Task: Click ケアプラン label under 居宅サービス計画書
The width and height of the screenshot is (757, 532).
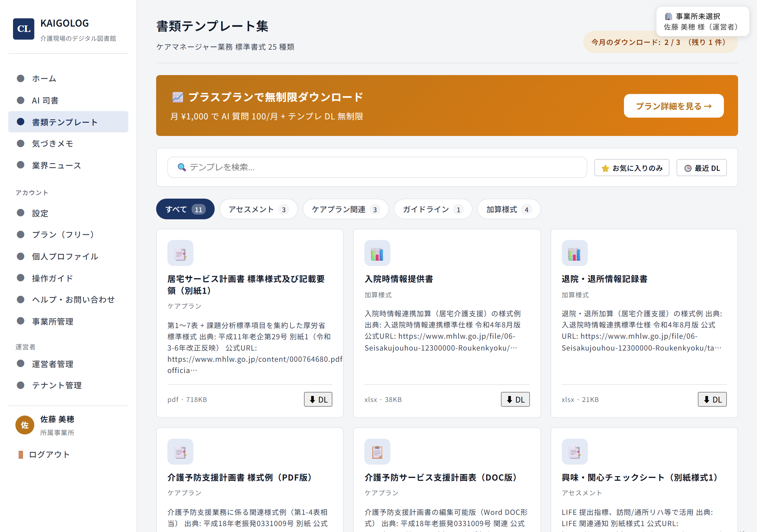Action: pos(184,306)
